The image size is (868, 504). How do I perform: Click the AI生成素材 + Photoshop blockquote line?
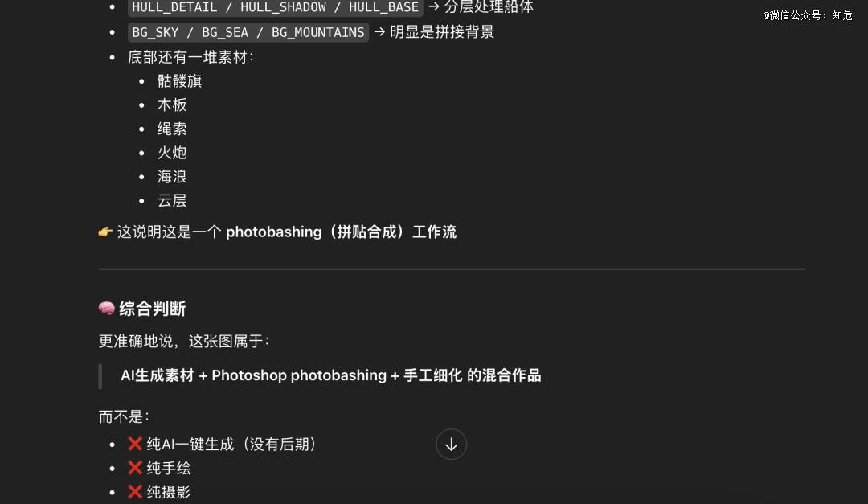pos(331,375)
